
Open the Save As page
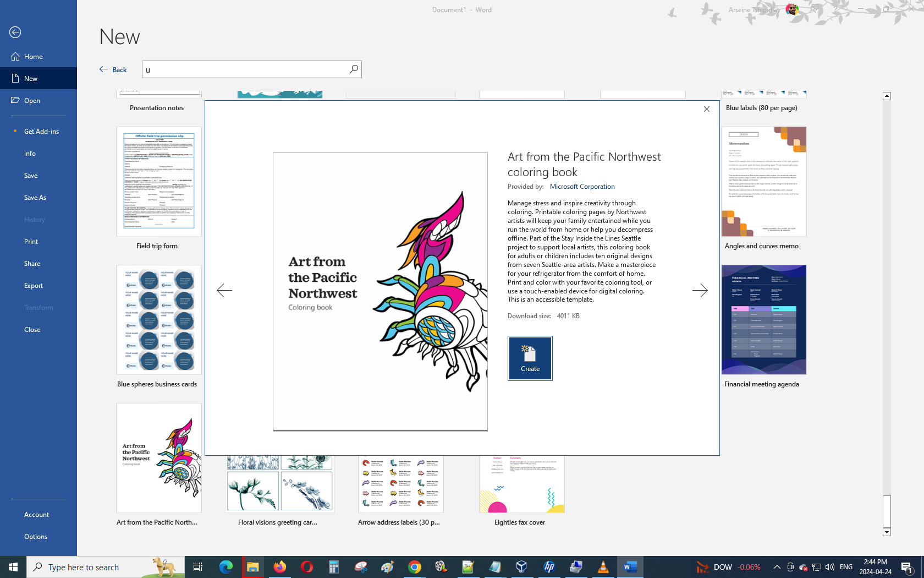tap(35, 198)
